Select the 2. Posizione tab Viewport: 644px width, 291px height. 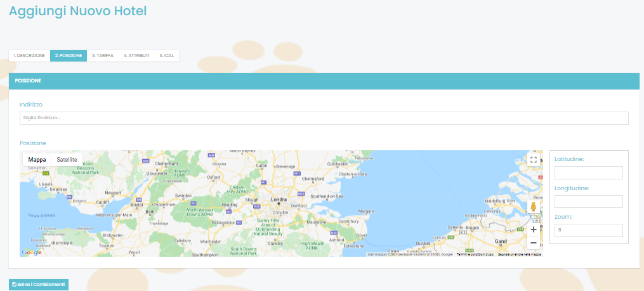69,55
